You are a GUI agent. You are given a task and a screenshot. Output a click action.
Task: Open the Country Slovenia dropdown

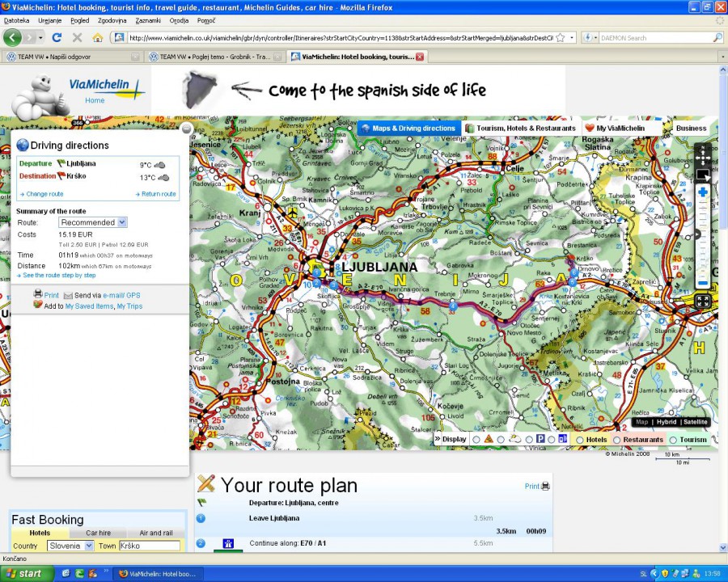(x=70, y=546)
